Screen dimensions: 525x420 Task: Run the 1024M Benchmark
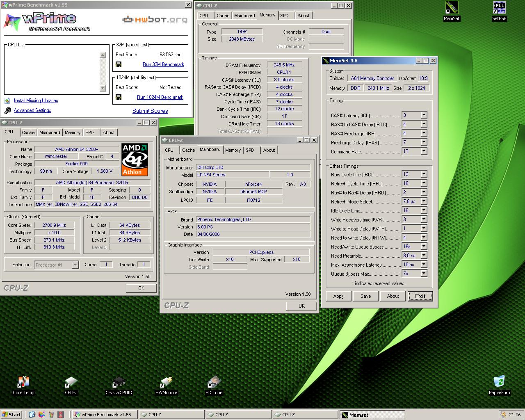click(x=160, y=97)
